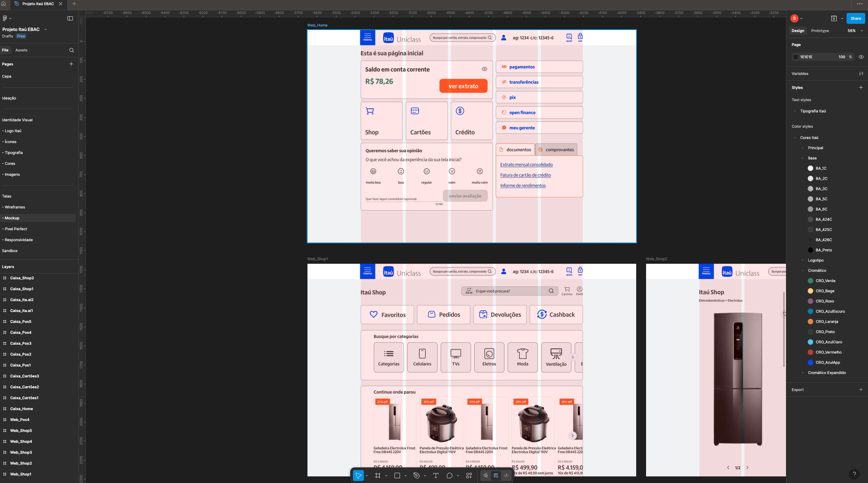Open the component resources (Actions) tool
868x483 pixels.
click(469, 476)
